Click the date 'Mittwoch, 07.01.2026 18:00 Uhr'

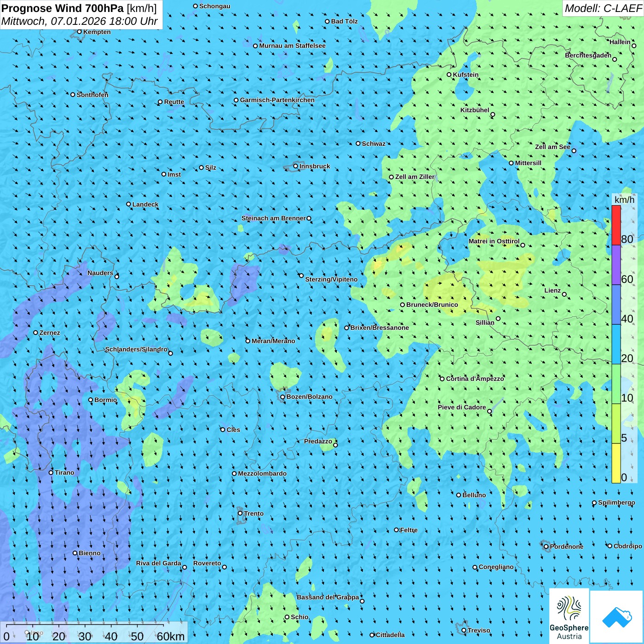point(80,21)
